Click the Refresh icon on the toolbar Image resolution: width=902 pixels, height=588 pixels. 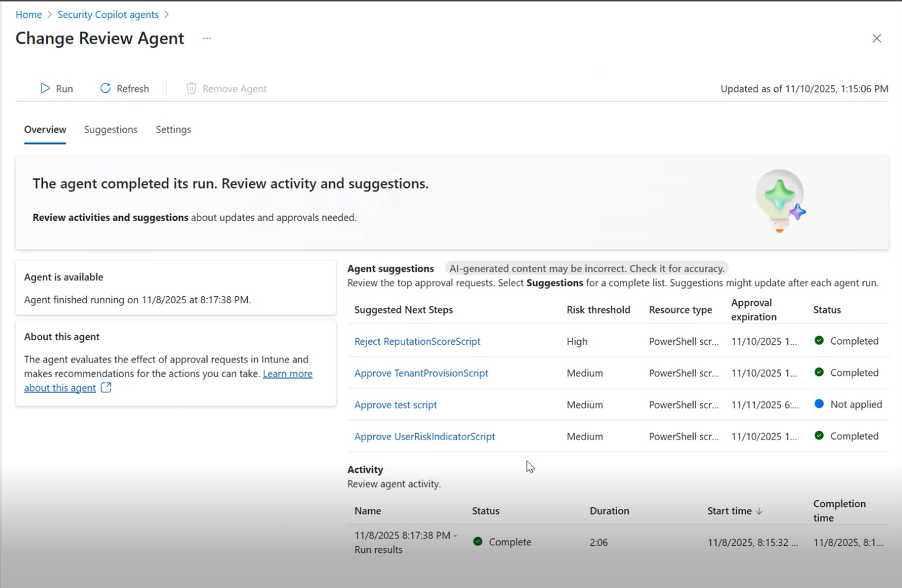coord(104,89)
